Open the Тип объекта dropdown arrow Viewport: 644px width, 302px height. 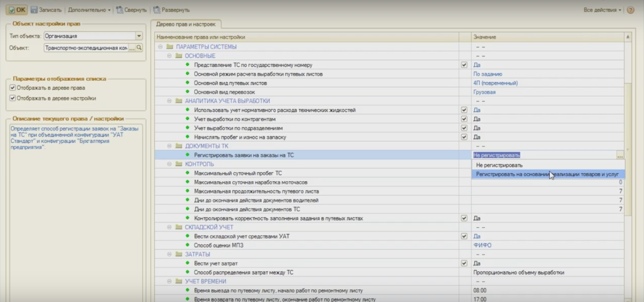(x=139, y=36)
